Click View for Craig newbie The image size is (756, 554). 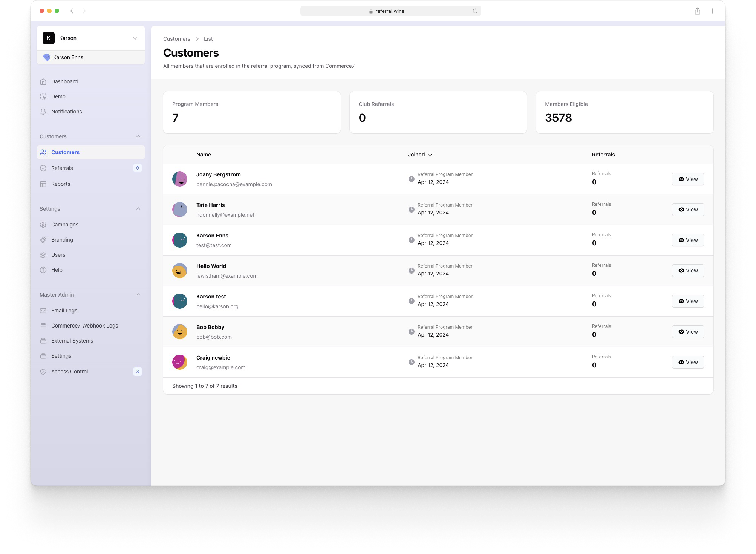click(x=688, y=362)
